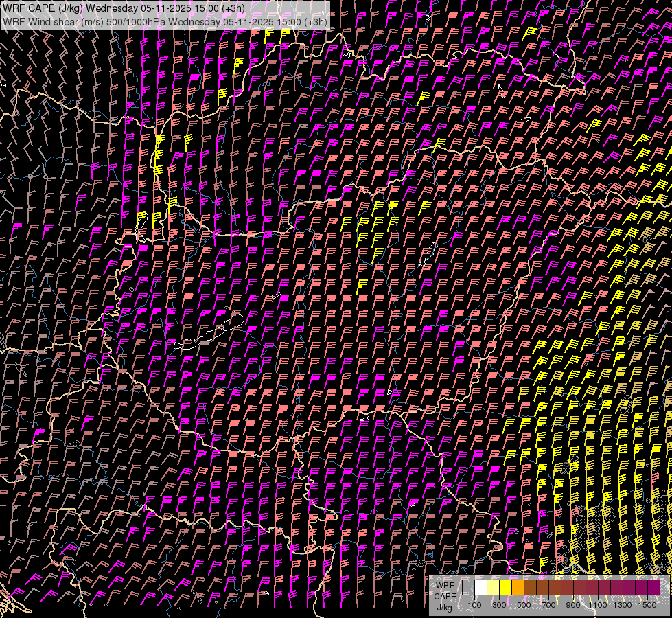Image resolution: width=672 pixels, height=618 pixels.
Task: Click the 1100 legend scale label
Action: click(599, 605)
